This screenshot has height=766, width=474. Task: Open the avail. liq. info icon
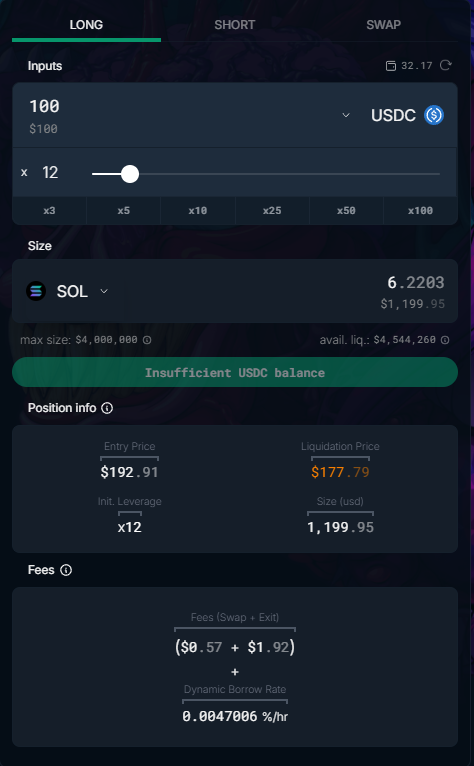445,340
